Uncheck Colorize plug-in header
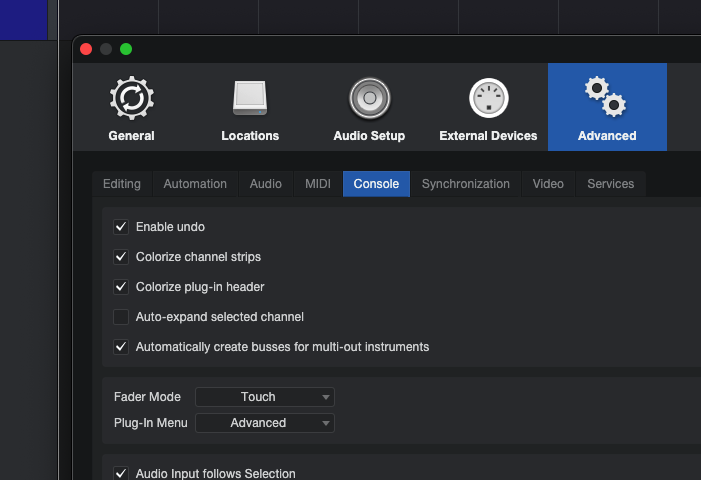 click(x=121, y=287)
